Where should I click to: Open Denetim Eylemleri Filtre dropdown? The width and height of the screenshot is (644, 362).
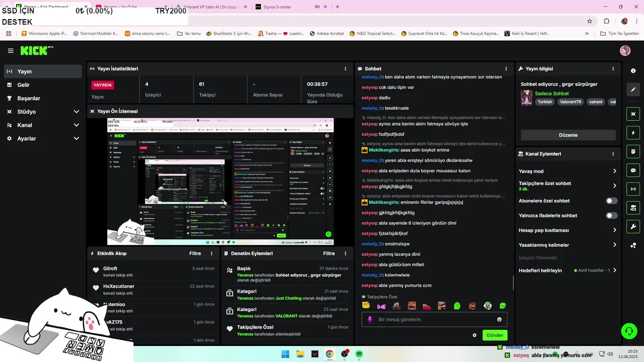(329, 254)
